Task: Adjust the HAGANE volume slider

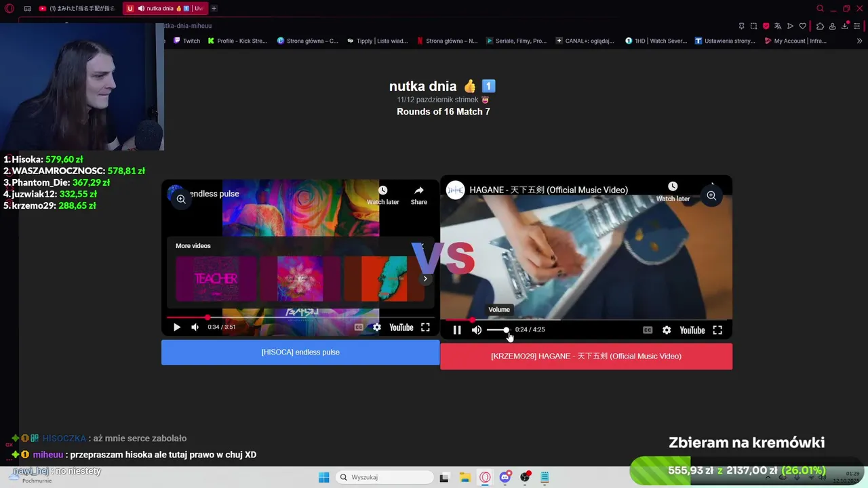Action: [x=498, y=330]
